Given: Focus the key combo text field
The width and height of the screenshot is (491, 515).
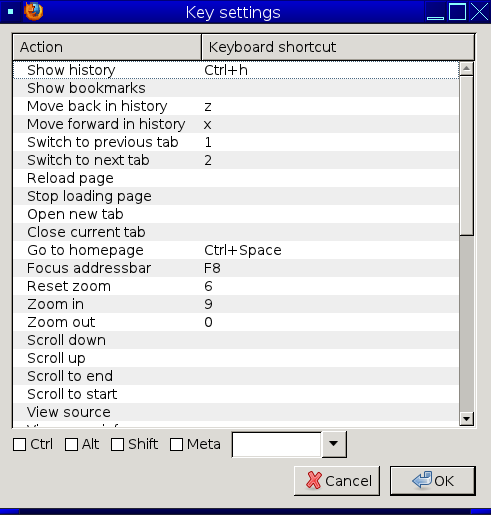Looking at the screenshot, I should coord(277,444).
